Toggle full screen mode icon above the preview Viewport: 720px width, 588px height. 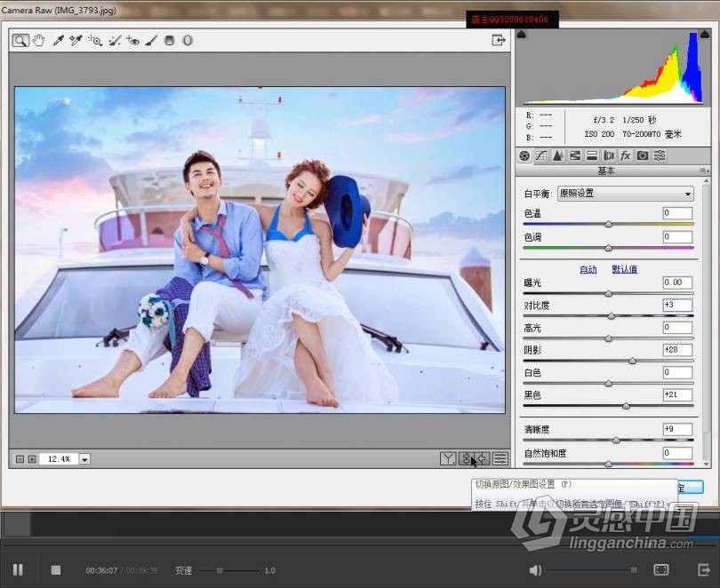(x=498, y=40)
